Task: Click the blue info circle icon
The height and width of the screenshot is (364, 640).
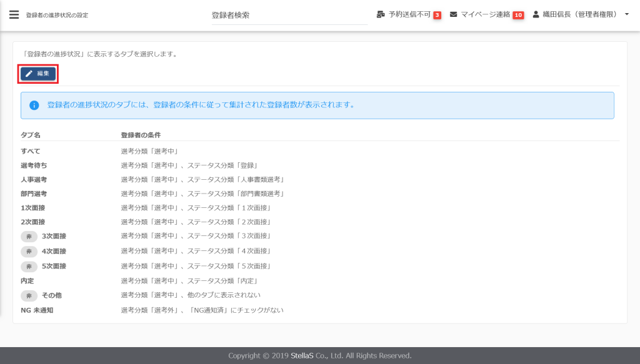Action: pyautogui.click(x=34, y=106)
